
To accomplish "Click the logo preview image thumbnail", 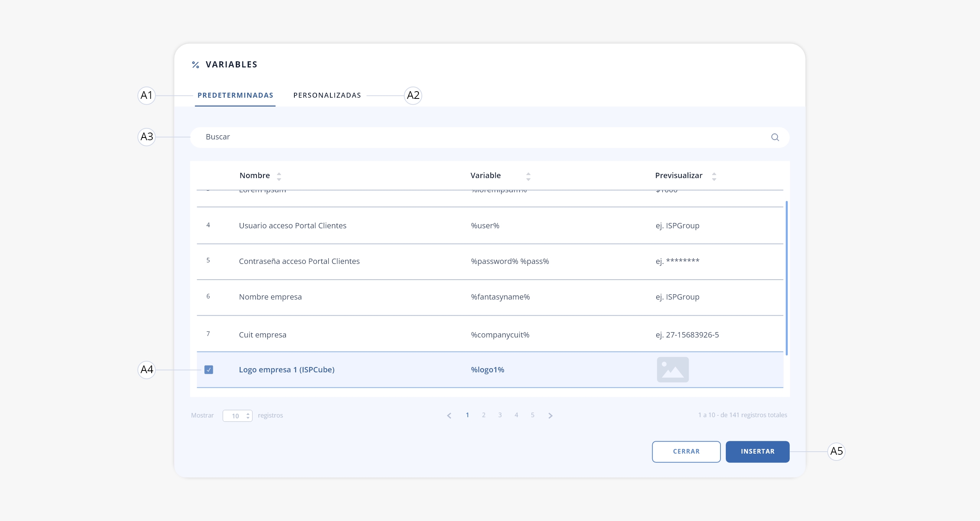I will 673,370.
